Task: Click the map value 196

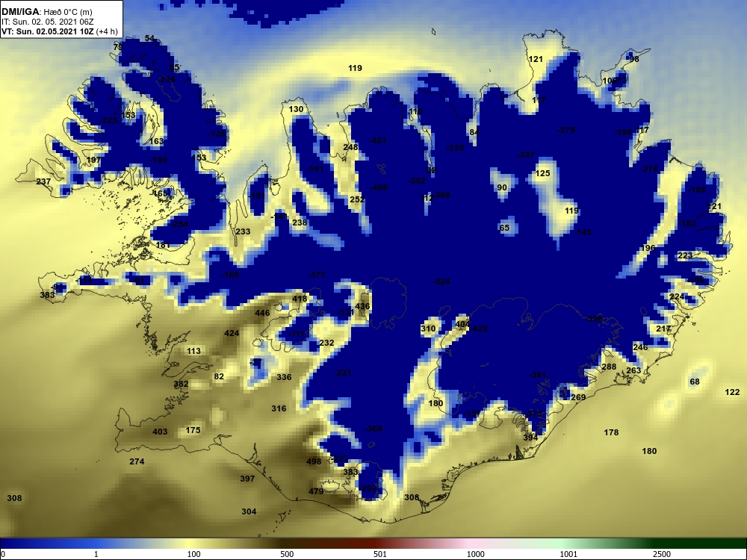Action: (x=648, y=248)
